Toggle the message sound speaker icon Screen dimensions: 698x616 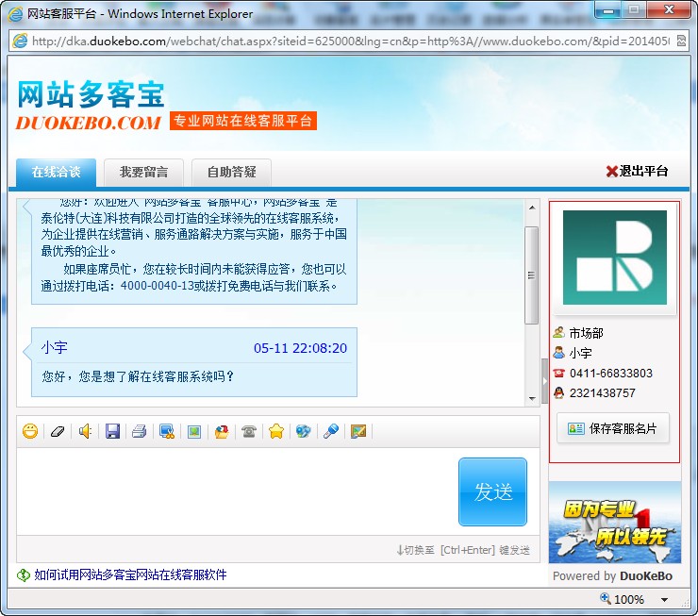[85, 431]
